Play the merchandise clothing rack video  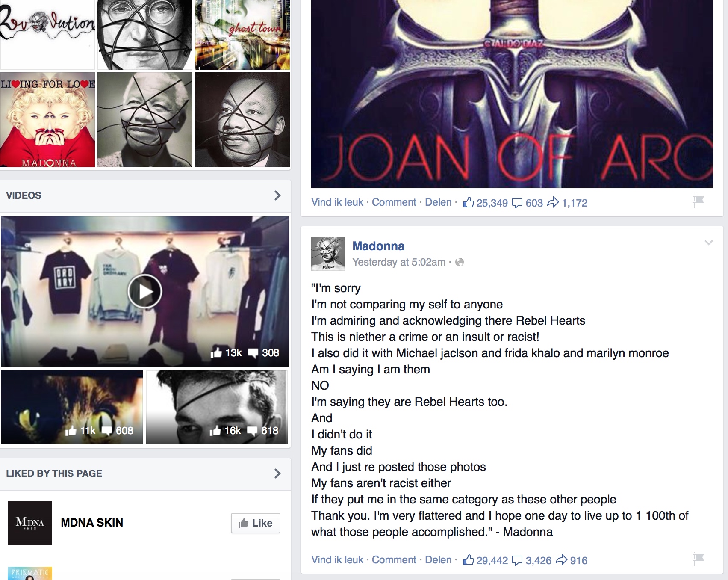pos(144,291)
